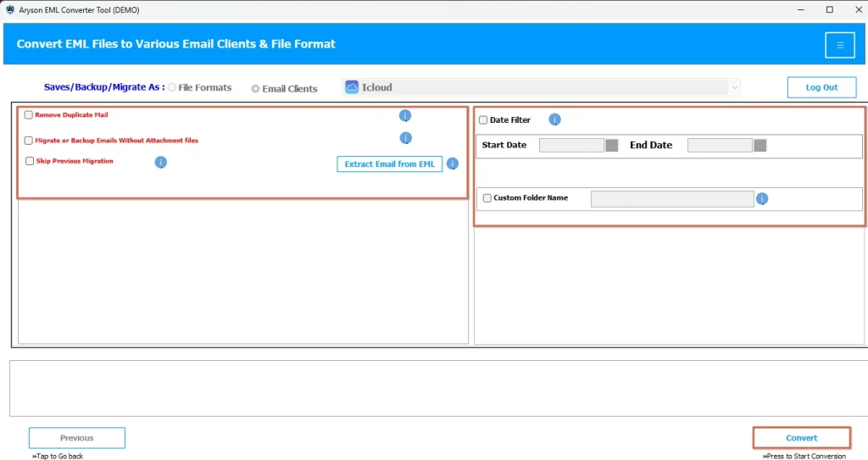Check Migrate or Backup Emails Without Attachment files
This screenshot has width=868, height=460.
click(x=29, y=141)
